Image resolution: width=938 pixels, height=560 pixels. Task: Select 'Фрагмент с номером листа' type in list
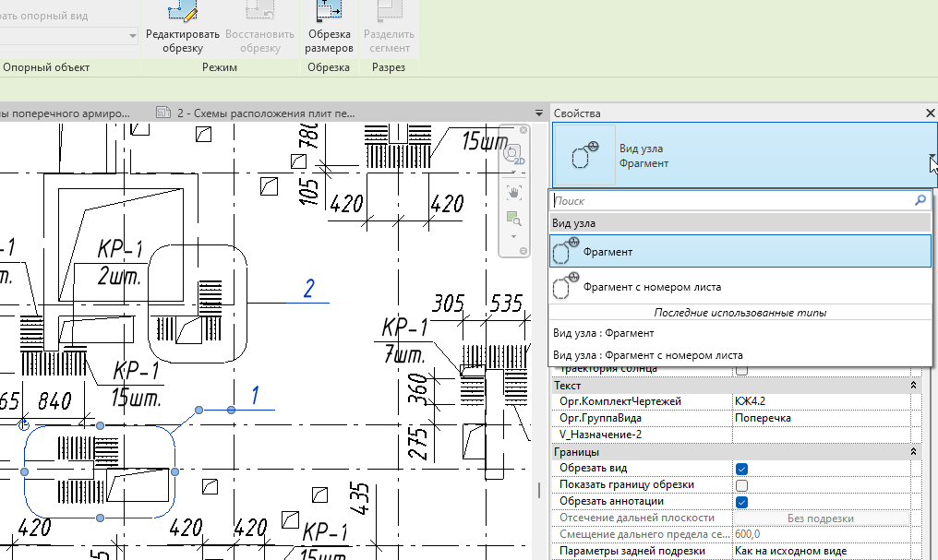[652, 287]
